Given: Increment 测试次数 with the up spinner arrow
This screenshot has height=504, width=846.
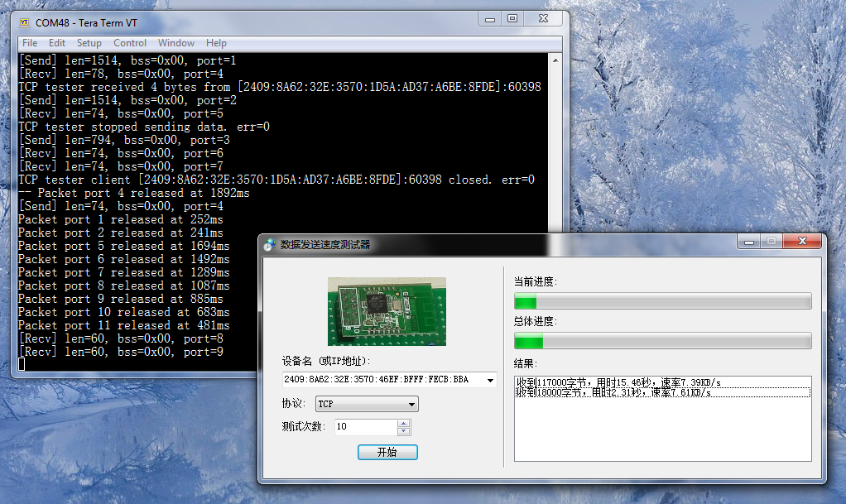Looking at the screenshot, I should click(x=401, y=423).
